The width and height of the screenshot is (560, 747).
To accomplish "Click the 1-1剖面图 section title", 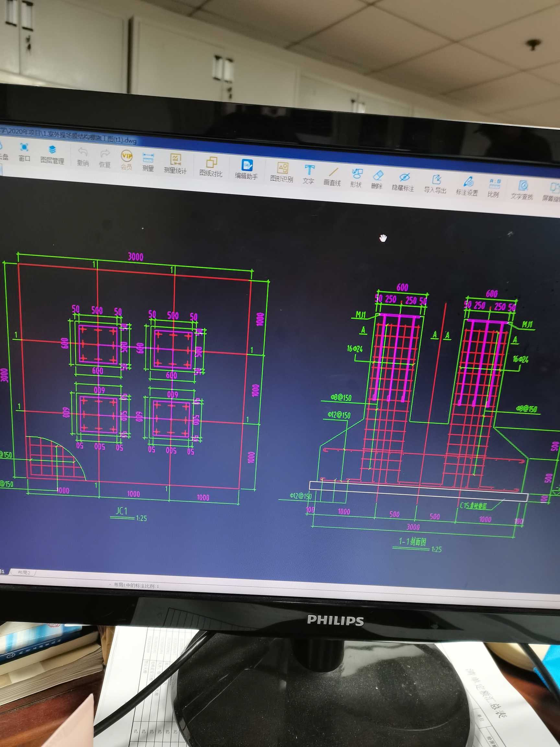I will click(x=413, y=542).
